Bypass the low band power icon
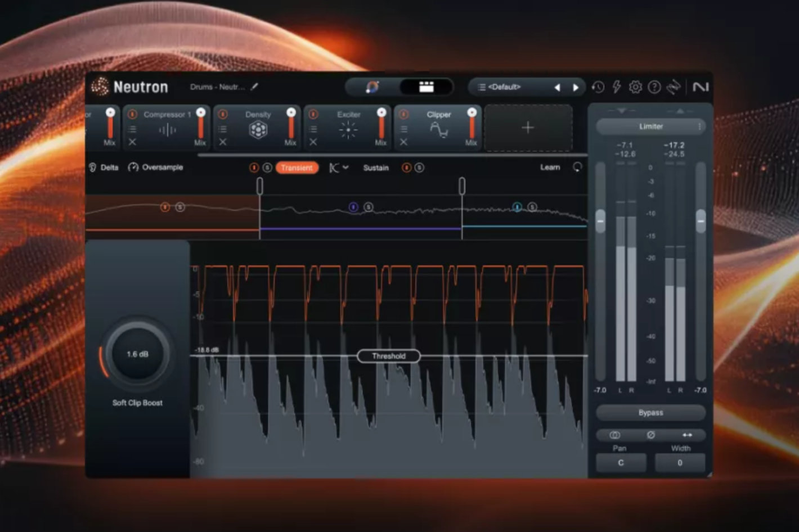The image size is (799, 532). (165, 207)
